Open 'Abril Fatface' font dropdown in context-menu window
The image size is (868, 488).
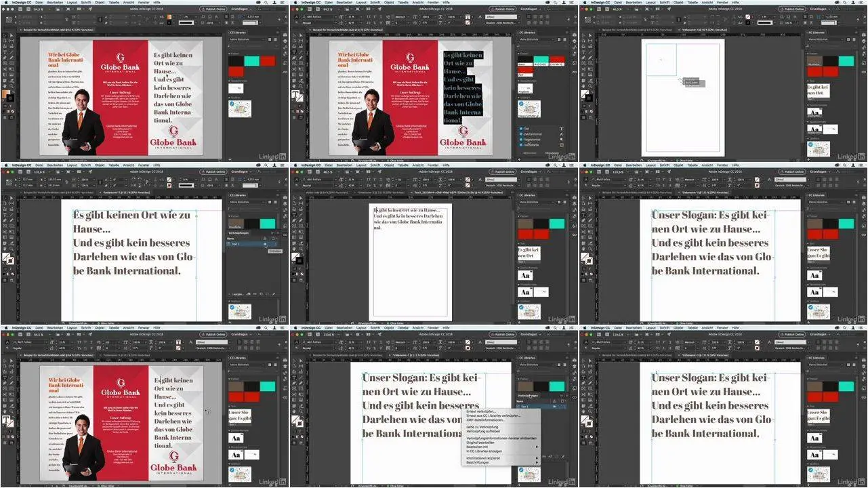320,342
